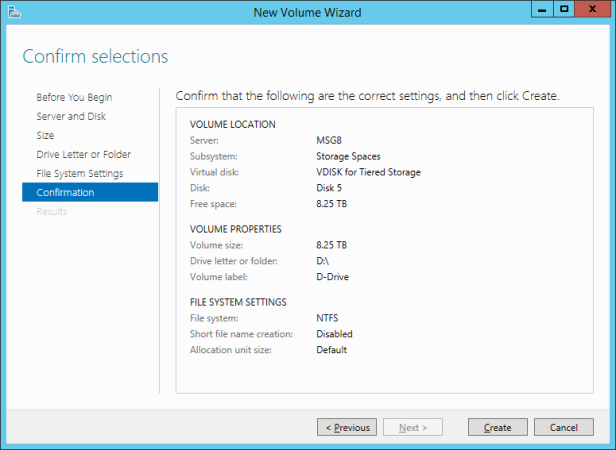Click the server name MSG8

[330, 141]
